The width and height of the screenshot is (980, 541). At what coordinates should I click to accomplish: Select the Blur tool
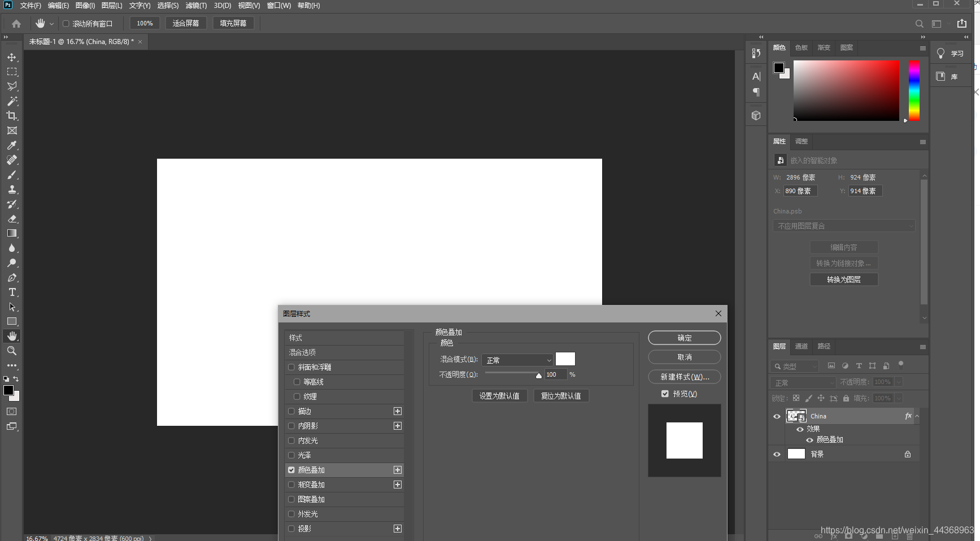click(12, 248)
